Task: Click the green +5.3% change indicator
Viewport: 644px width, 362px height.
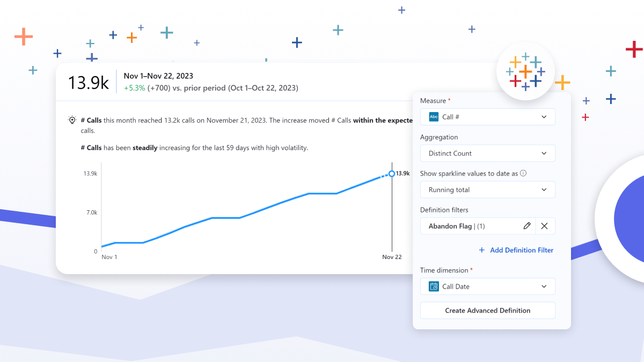Action: tap(134, 87)
